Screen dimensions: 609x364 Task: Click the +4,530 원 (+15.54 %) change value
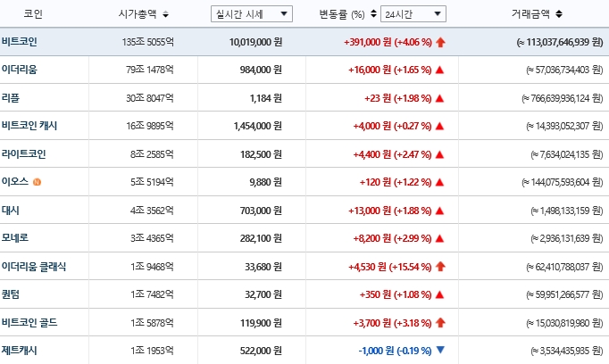pyautogui.click(x=390, y=267)
